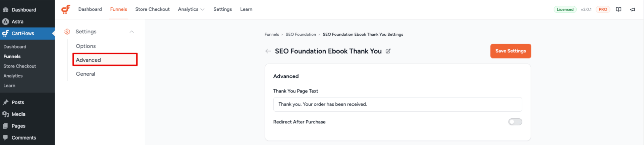The image size is (644, 145).
Task: Click the pencil icon to edit step title
Action: [388, 51]
